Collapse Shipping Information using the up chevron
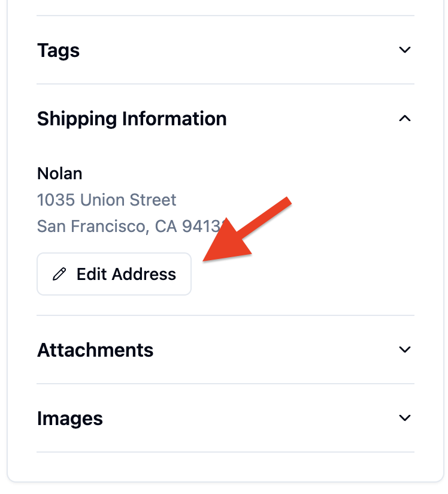This screenshot has height=494, width=448. pos(404,119)
